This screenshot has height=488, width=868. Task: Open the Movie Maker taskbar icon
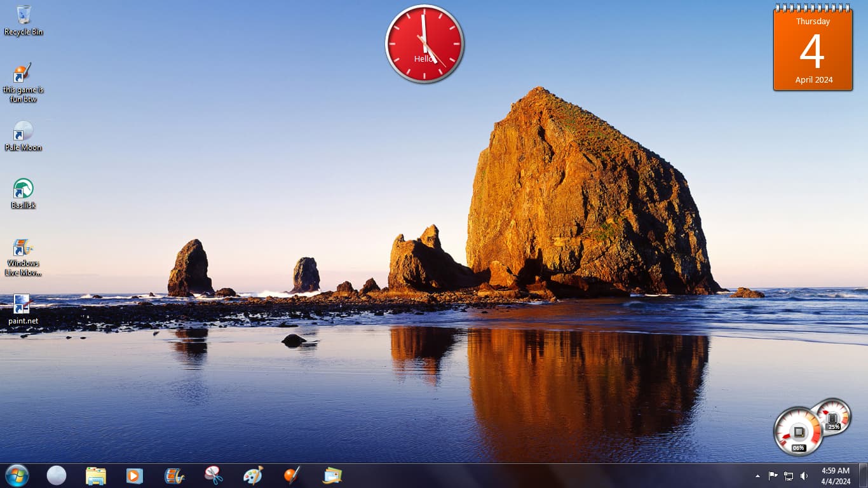pyautogui.click(x=174, y=475)
